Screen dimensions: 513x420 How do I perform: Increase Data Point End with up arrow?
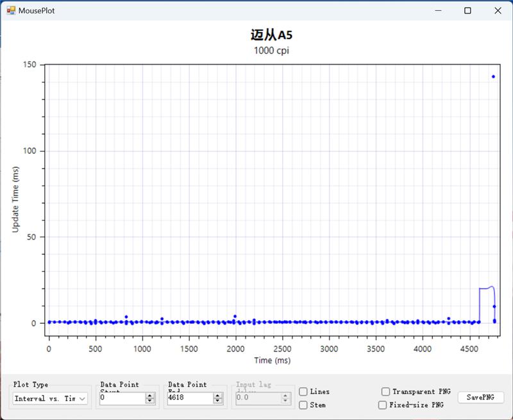(x=218, y=396)
